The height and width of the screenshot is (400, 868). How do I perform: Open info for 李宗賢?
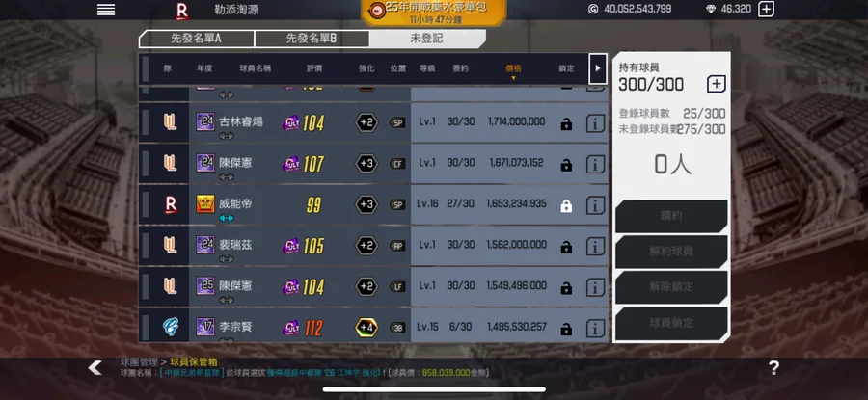tap(595, 328)
